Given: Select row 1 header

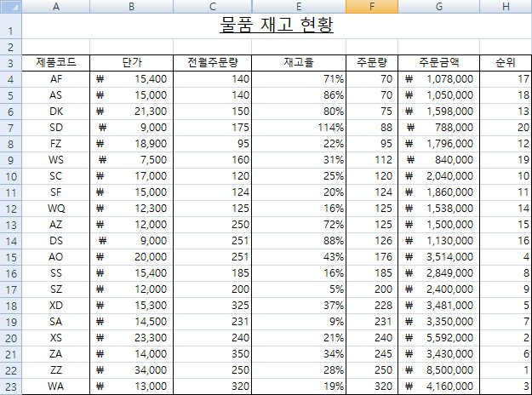Looking at the screenshot, I should [x=11, y=26].
